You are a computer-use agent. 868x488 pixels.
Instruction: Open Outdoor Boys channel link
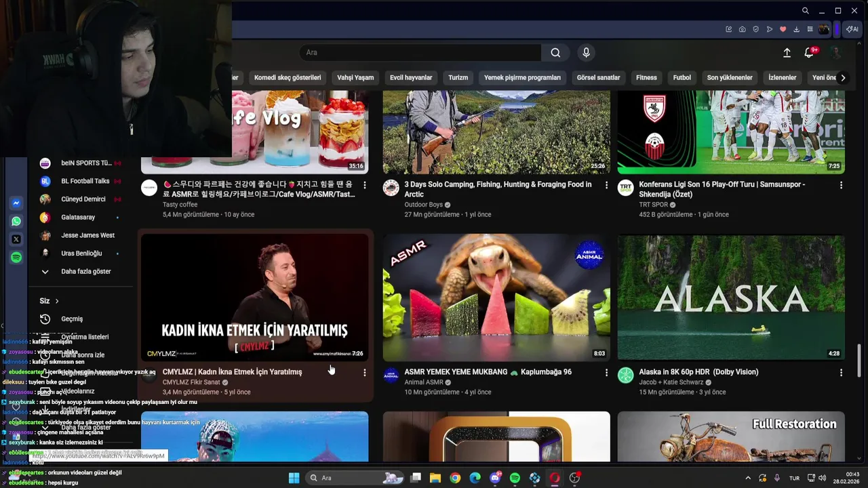[423, 204]
